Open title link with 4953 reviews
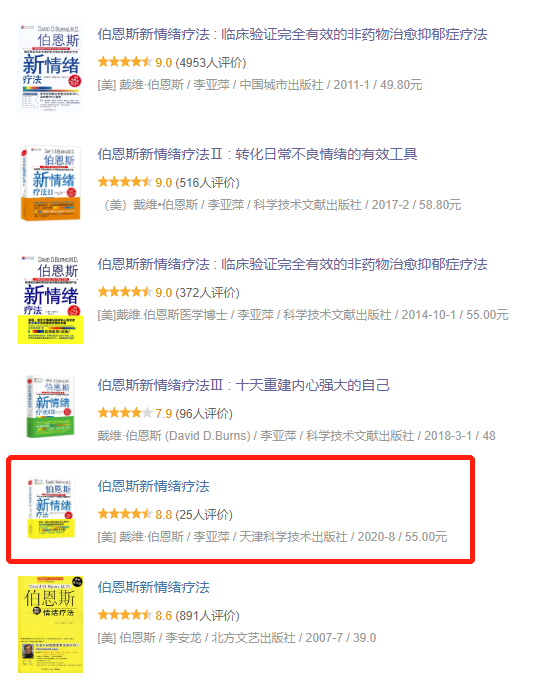The width and height of the screenshot is (553, 689). [292, 34]
